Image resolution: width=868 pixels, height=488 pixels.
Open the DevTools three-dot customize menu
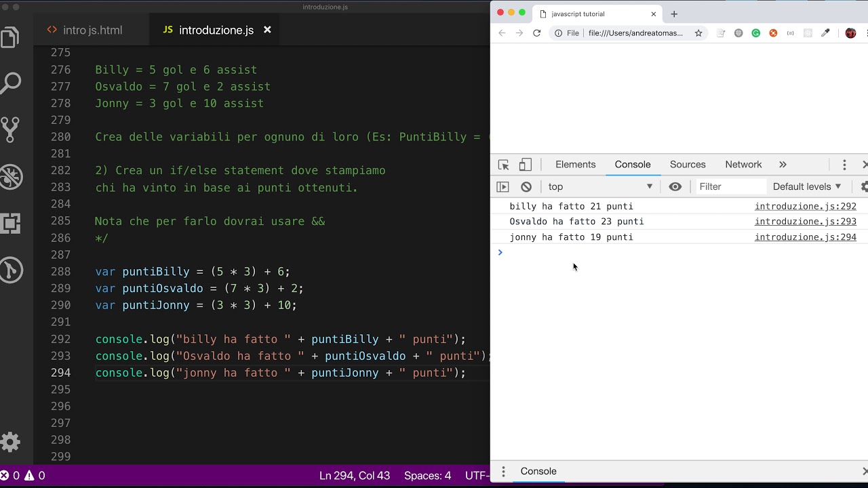pos(844,165)
